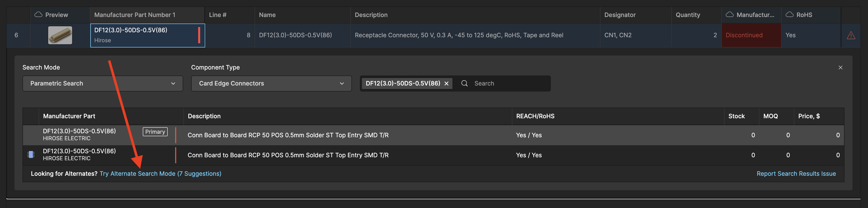Image resolution: width=868 pixels, height=208 pixels.
Task: Click the red warning triangle on the row 6 part
Action: [852, 35]
